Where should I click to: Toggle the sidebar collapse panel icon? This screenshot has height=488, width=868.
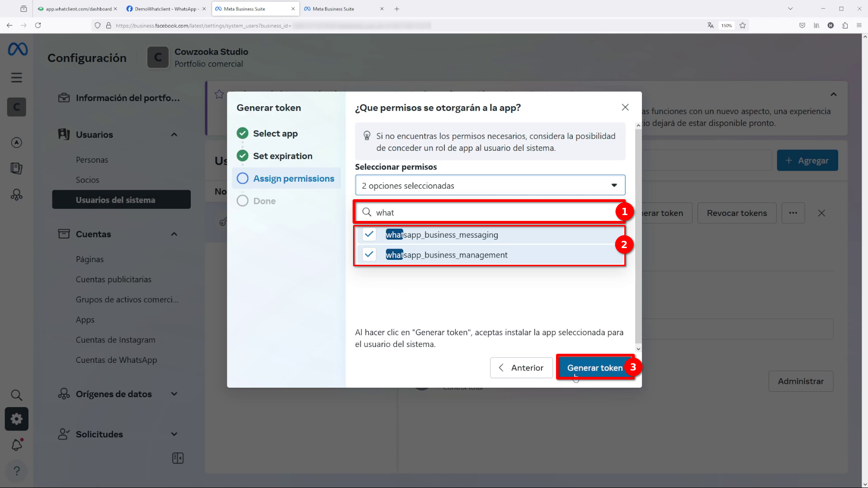point(178,458)
